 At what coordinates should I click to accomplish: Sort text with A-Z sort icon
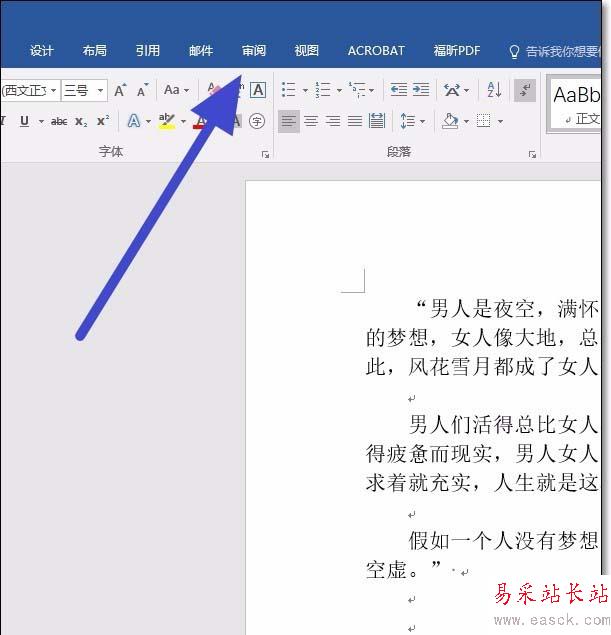(494, 89)
